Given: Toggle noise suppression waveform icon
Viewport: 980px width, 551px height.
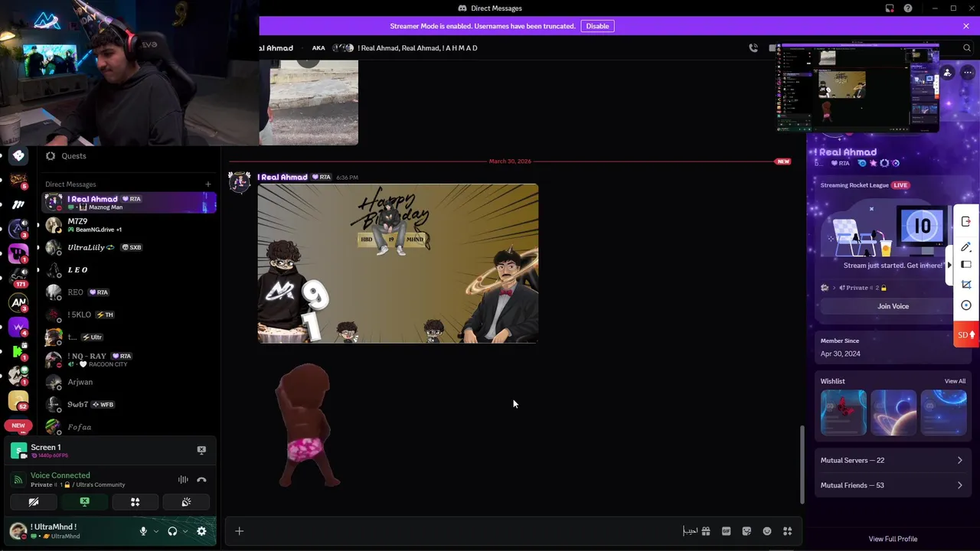Looking at the screenshot, I should coord(183,480).
